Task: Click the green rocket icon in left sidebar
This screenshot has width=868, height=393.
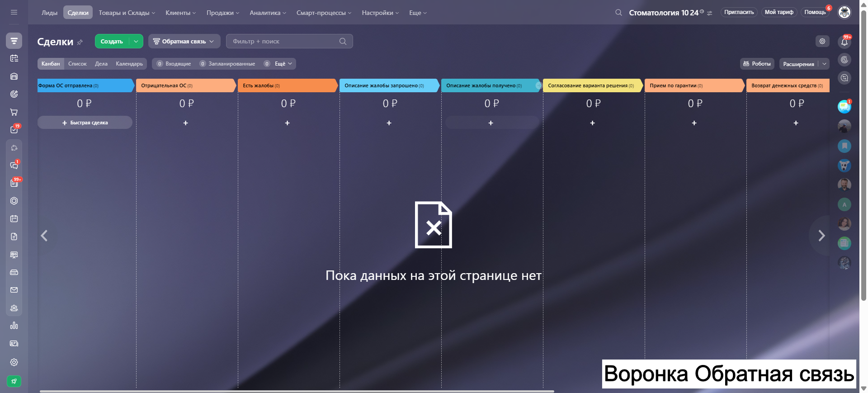Action: [14, 381]
